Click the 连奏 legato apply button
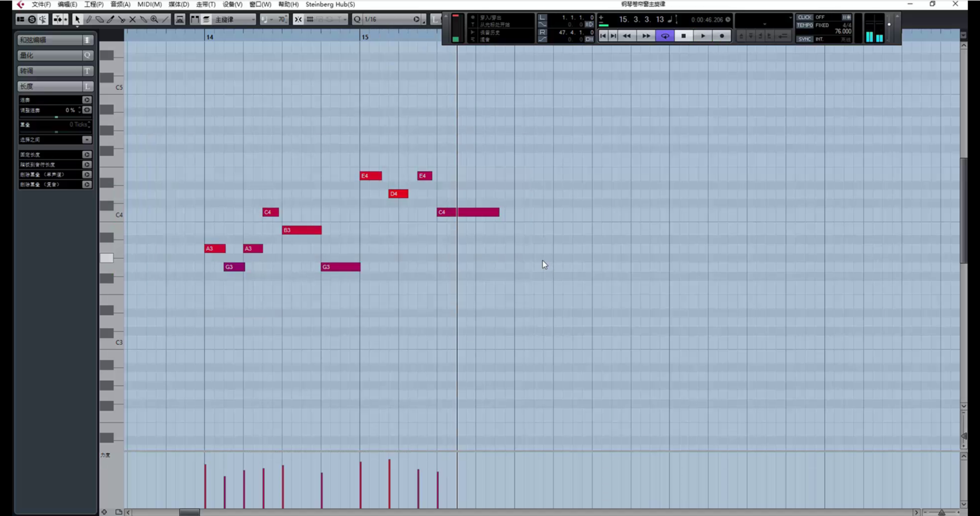This screenshot has width=980, height=516. [87, 100]
